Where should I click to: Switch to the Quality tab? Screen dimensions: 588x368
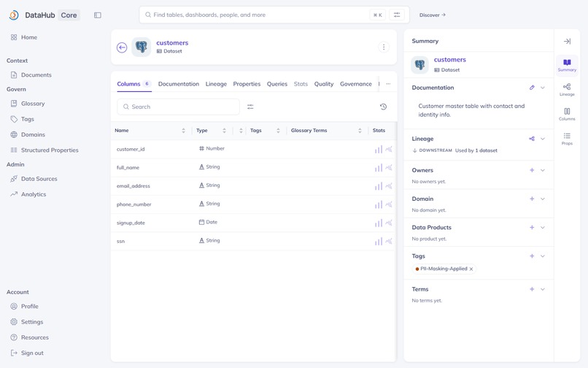pos(324,84)
